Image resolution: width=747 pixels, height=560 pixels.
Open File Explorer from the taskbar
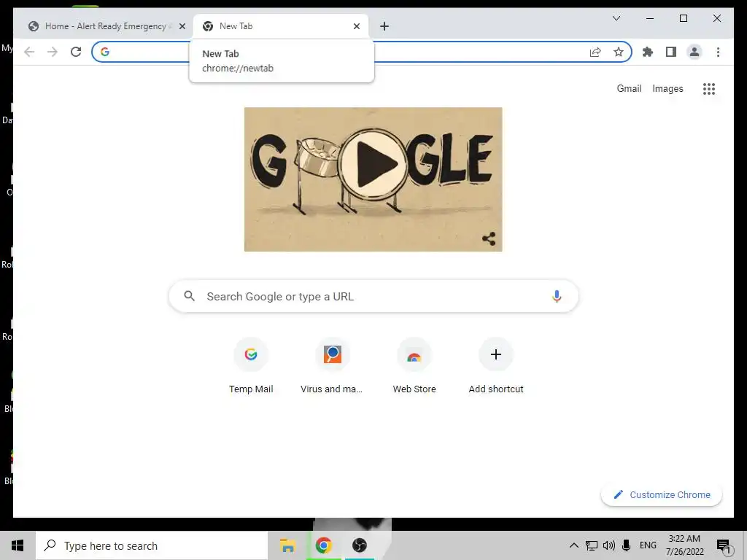(x=287, y=545)
